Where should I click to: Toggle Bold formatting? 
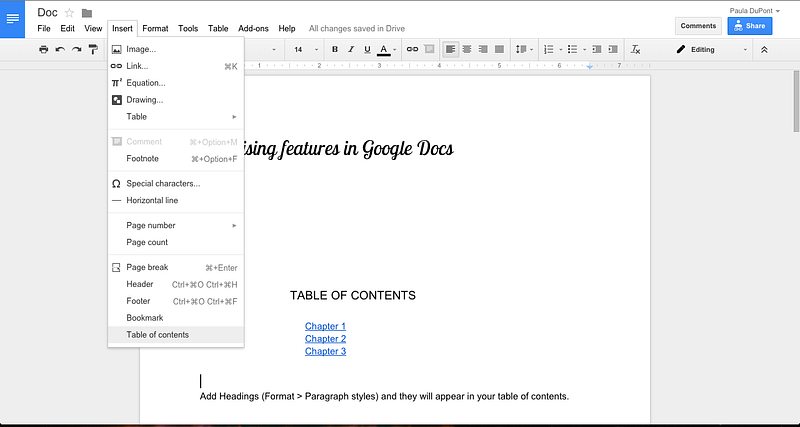(335, 49)
